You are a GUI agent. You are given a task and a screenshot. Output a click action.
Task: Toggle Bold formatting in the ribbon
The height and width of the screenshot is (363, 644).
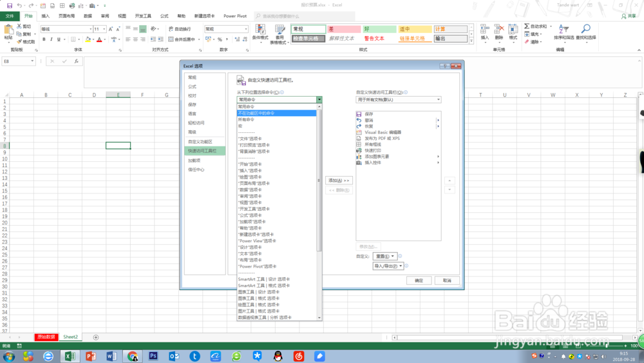[44, 39]
